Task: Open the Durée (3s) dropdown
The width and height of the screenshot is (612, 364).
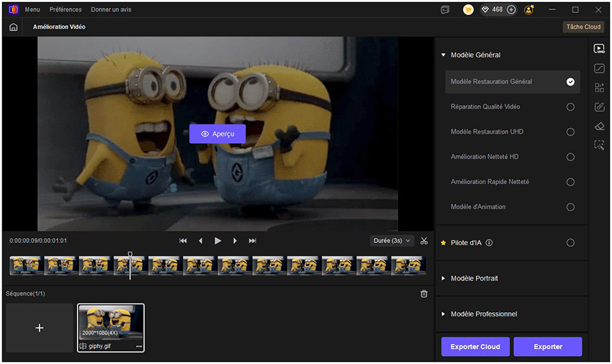Action: click(x=392, y=241)
